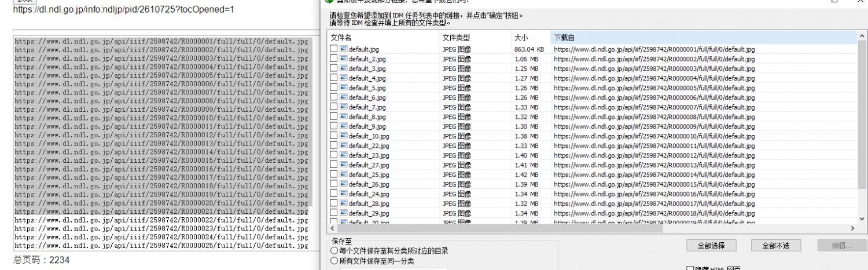868x270 pixels.
Task: Click the file icon for default_27.jpg
Action: click(x=343, y=165)
